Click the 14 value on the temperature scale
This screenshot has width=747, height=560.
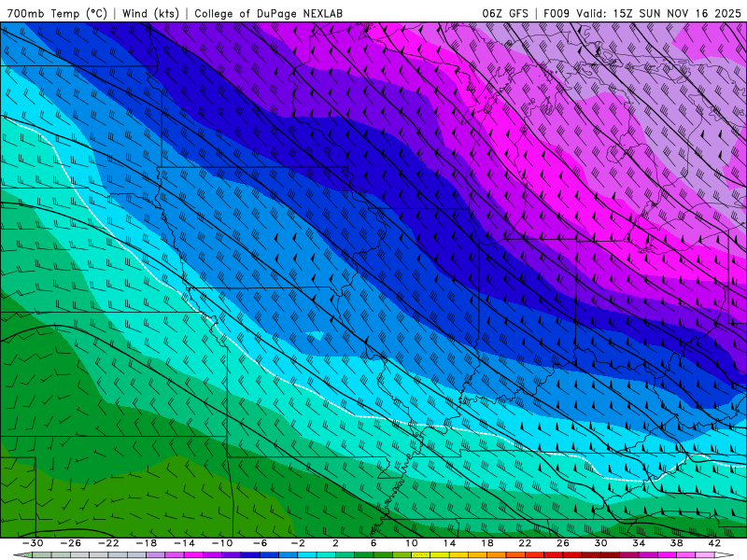[x=449, y=543]
